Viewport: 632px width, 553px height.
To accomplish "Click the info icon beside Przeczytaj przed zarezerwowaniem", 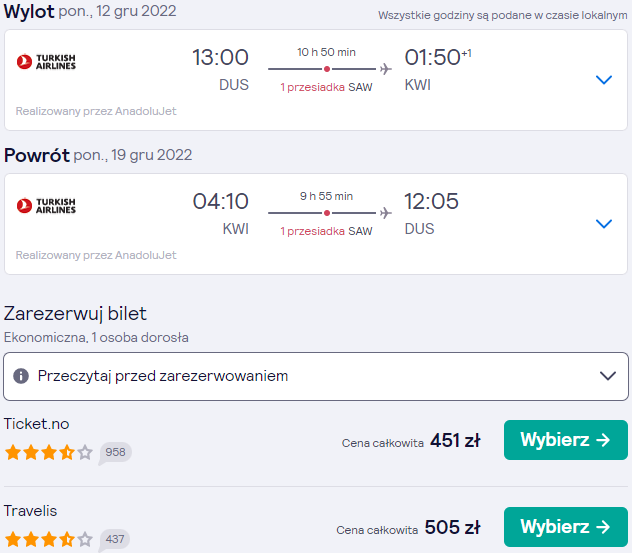I will [x=21, y=376].
